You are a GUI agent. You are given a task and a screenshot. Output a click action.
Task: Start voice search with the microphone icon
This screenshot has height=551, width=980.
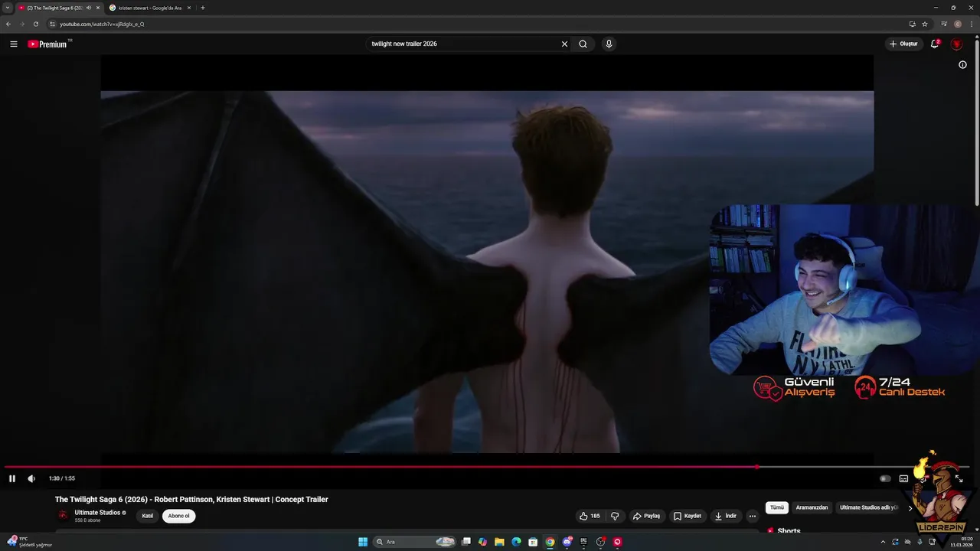[x=609, y=44]
